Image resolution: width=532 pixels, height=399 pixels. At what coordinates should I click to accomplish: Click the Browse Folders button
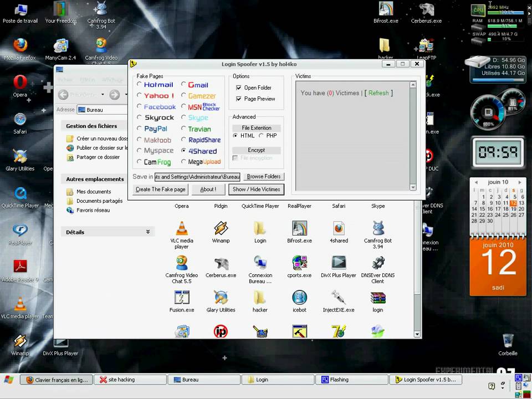[x=264, y=176]
